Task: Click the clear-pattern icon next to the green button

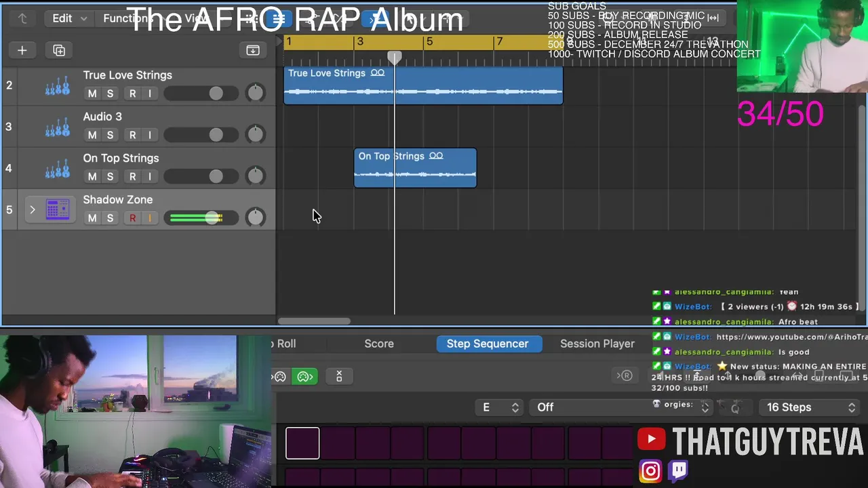Action: tap(339, 376)
